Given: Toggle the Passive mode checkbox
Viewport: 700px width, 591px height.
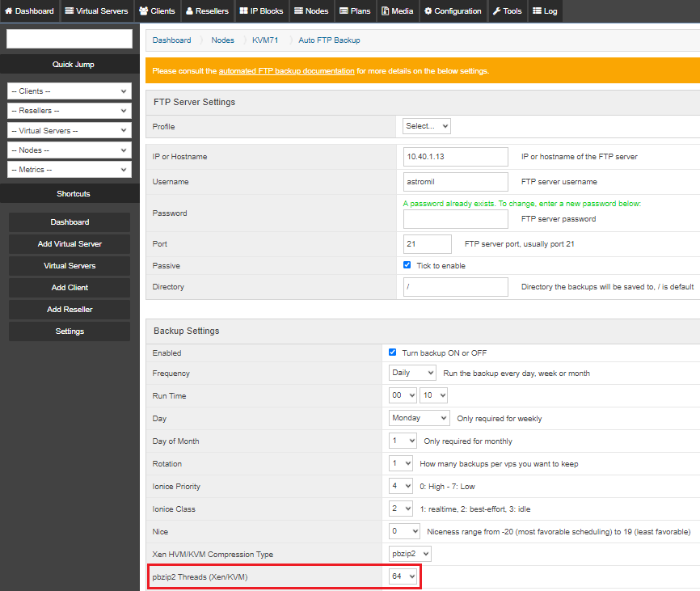Looking at the screenshot, I should [407, 265].
